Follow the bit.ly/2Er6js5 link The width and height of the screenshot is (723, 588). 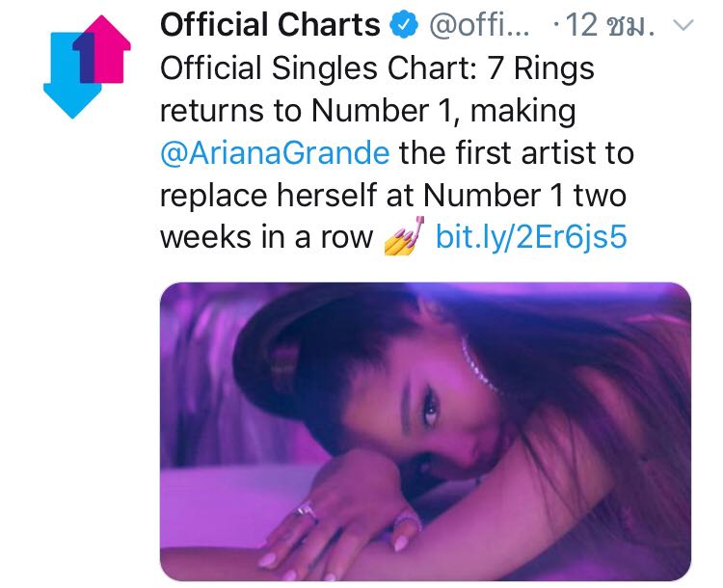click(x=531, y=236)
